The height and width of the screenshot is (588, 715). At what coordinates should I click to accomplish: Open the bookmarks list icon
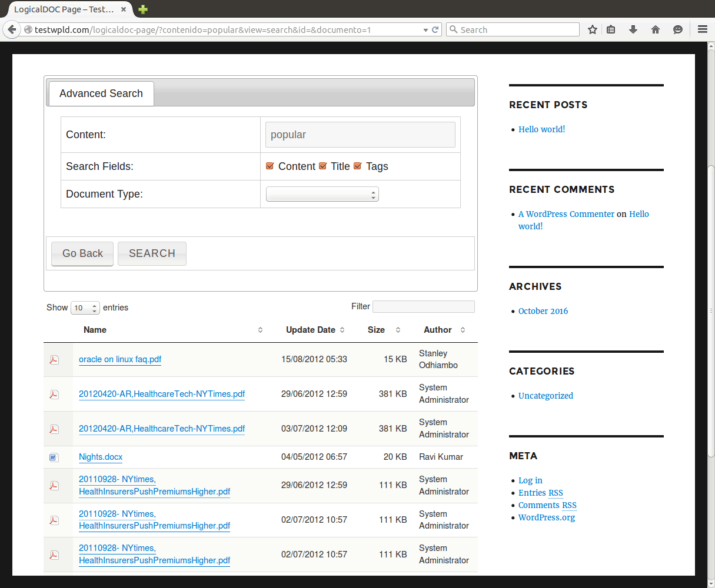click(x=611, y=29)
